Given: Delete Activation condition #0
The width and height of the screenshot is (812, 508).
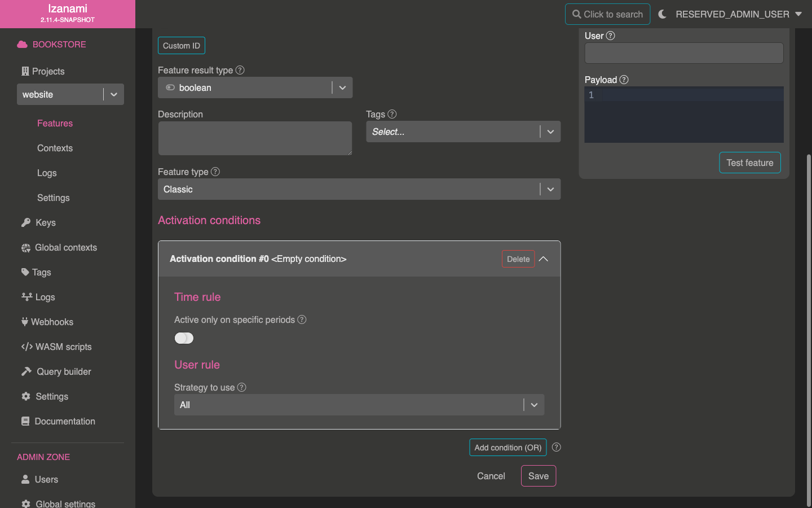Looking at the screenshot, I should coord(518,259).
